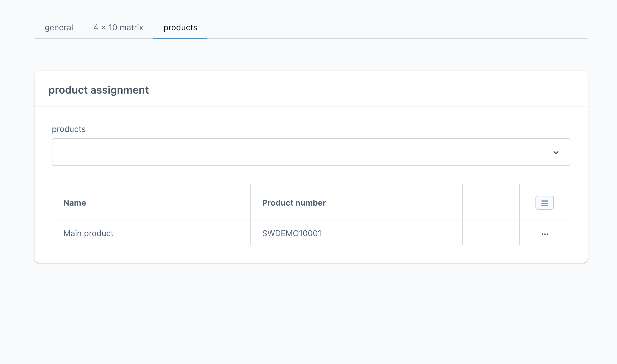Click empty tab bar area right of products
This screenshot has width=617, height=364.
(398, 28)
